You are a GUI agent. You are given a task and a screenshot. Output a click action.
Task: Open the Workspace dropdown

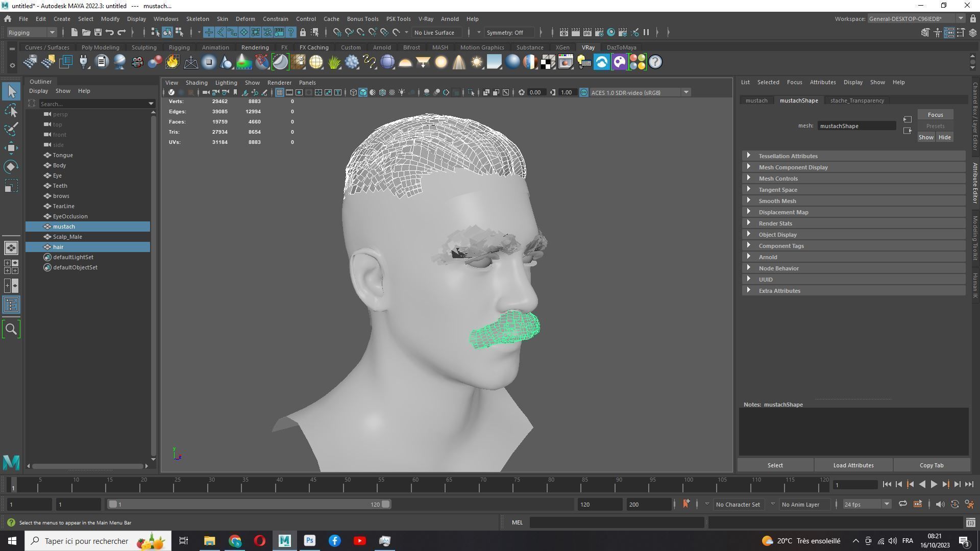coord(916,19)
